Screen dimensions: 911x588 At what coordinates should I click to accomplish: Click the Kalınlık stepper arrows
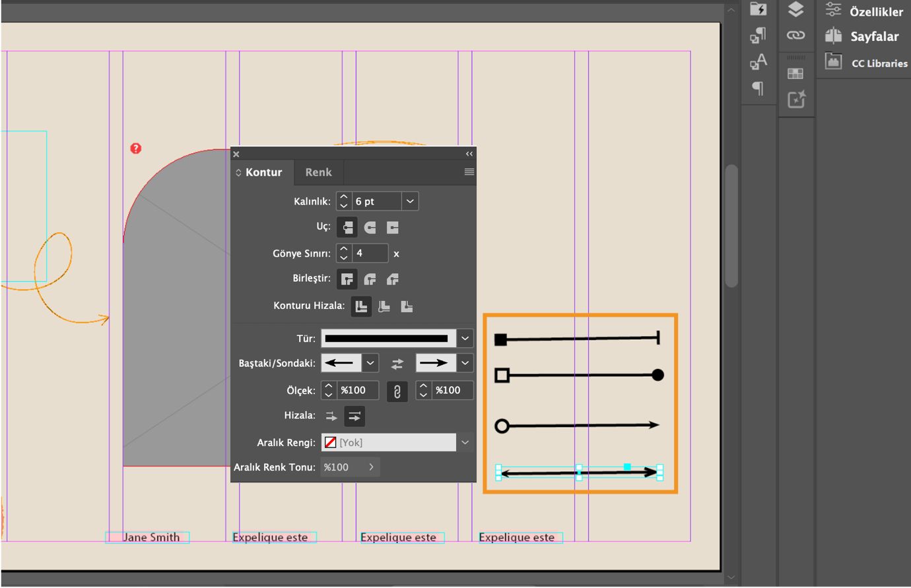(343, 201)
